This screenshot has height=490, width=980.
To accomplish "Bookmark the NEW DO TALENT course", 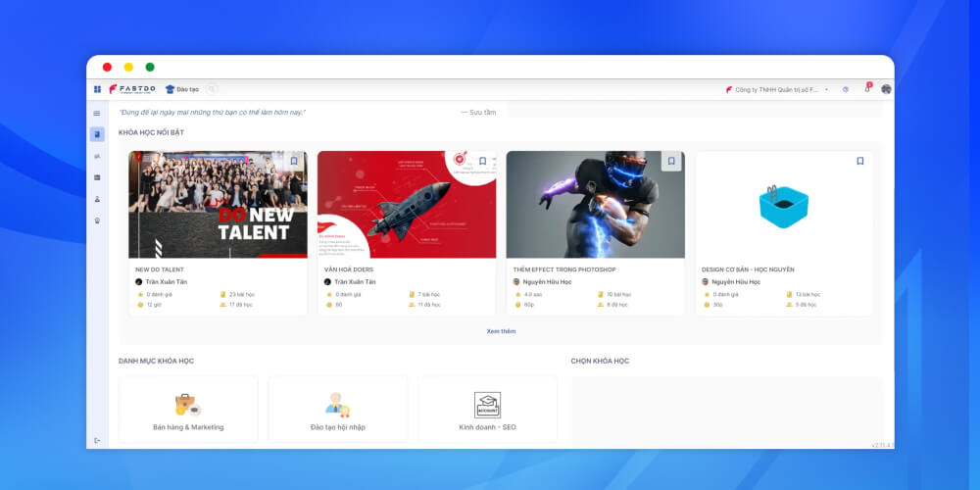I will [294, 161].
